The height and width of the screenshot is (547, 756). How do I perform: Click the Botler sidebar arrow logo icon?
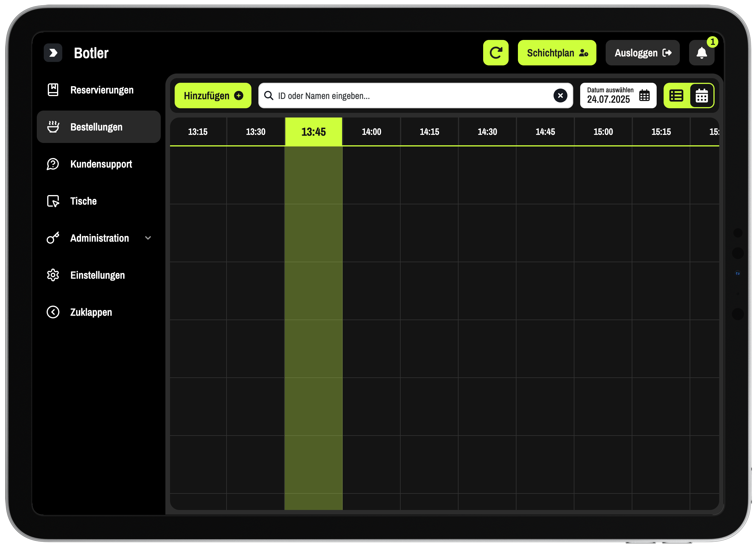pyautogui.click(x=53, y=53)
